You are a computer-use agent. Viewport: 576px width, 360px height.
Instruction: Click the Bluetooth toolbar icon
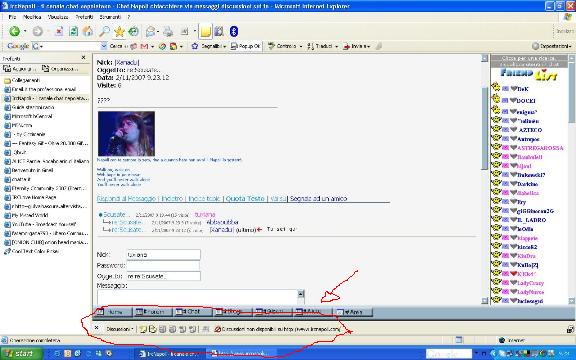coord(234,31)
